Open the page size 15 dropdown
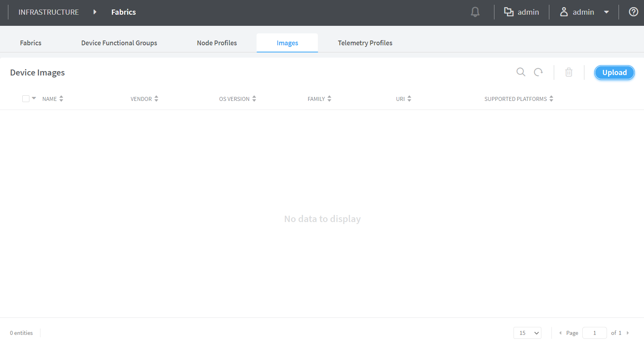This screenshot has height=344, width=644. (x=527, y=333)
